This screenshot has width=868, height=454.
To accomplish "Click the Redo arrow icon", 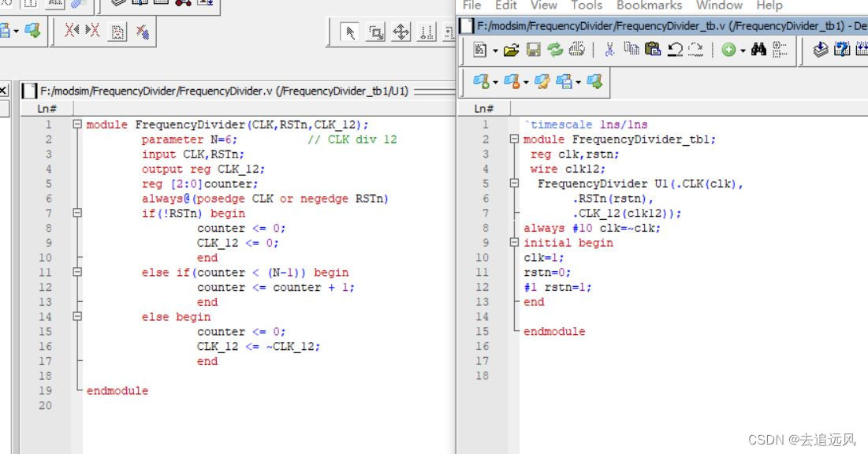I will 696,50.
